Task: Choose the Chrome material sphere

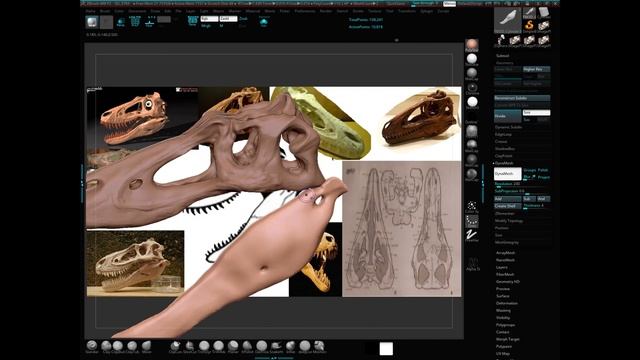Action: 472,88
